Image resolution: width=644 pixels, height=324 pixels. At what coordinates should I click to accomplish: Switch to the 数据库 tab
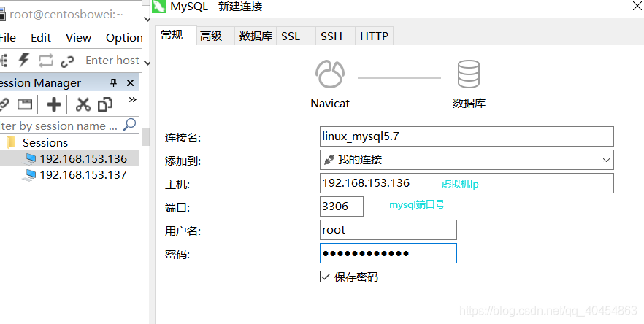click(256, 36)
